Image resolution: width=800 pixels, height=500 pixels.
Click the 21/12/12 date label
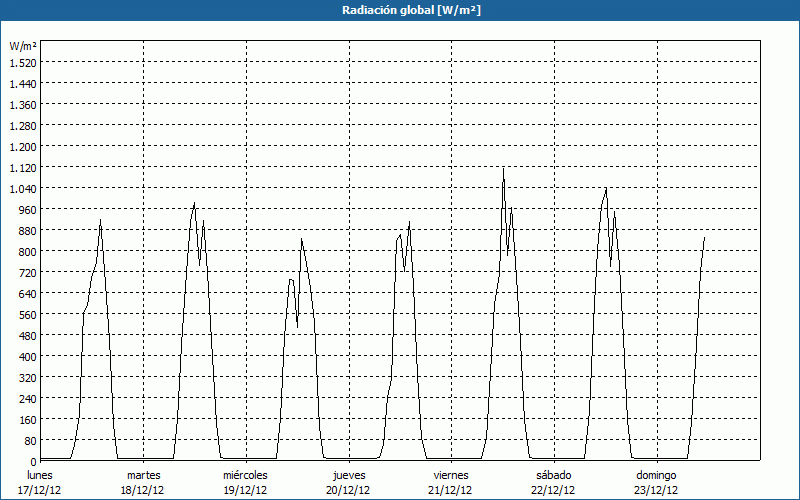coord(451,490)
